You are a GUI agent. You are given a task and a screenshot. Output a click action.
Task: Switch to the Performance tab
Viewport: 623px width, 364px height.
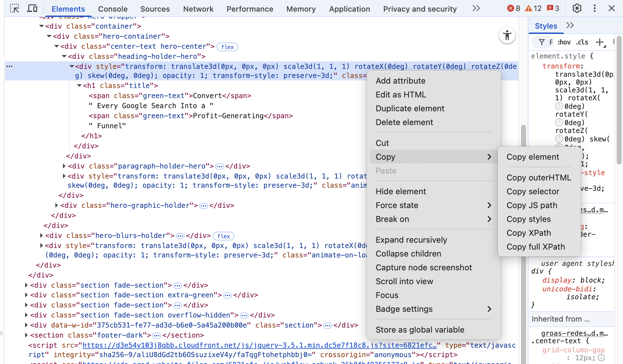(x=250, y=9)
